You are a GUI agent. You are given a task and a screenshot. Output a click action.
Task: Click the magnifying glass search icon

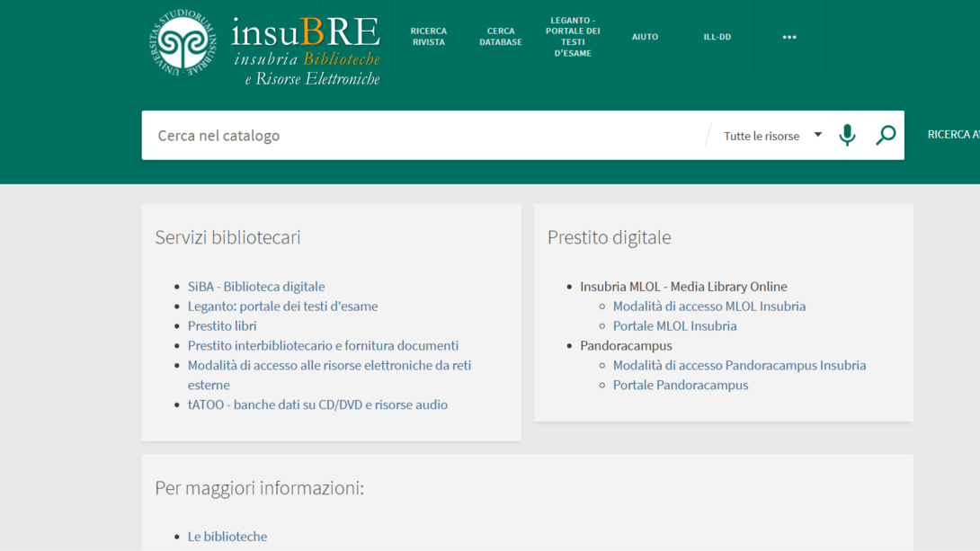(886, 135)
